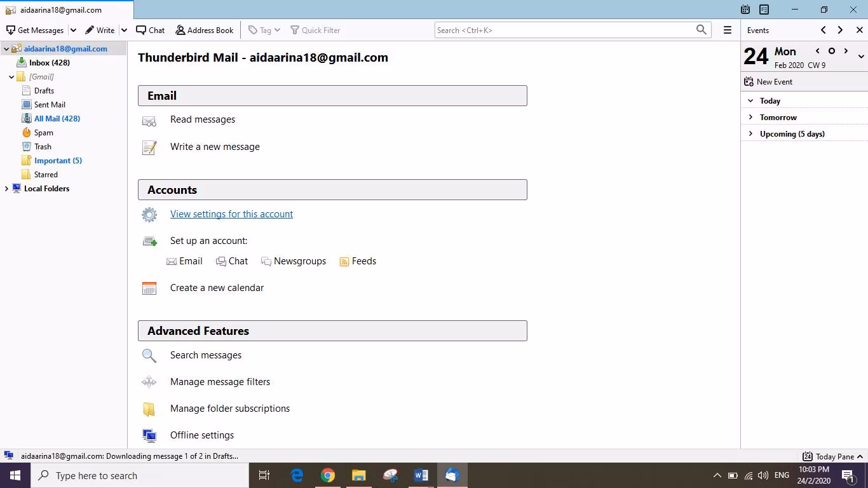This screenshot has height=488, width=868.
Task: Click the folder subscriptions folder icon
Action: click(149, 409)
